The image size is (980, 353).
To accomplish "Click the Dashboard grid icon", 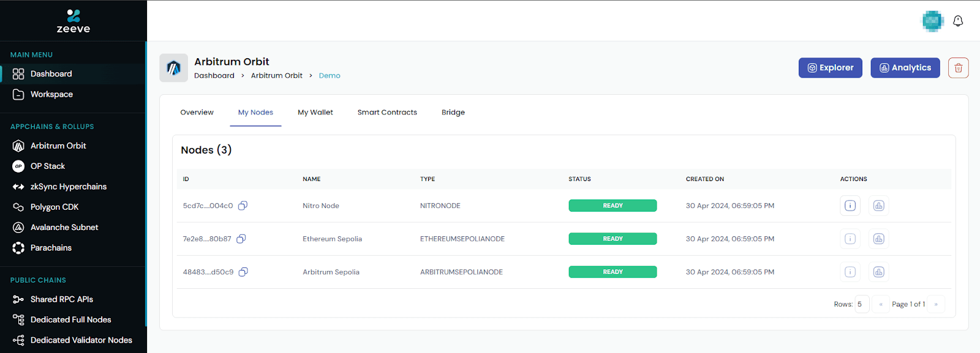I will pyautogui.click(x=18, y=74).
